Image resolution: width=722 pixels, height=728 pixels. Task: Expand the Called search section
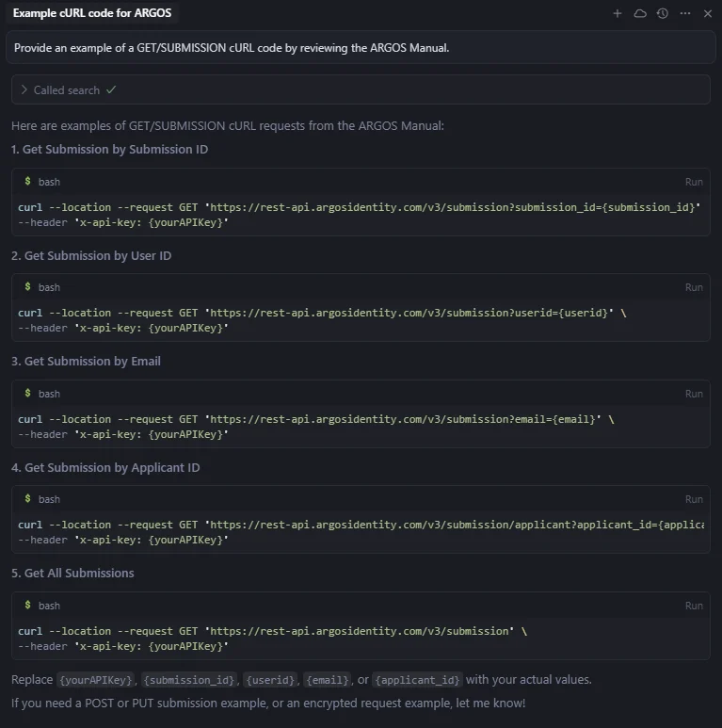point(24,90)
